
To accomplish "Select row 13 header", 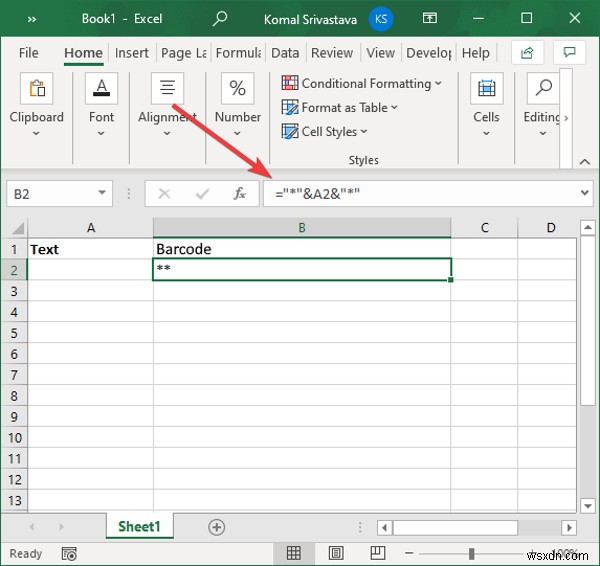I will [14, 500].
